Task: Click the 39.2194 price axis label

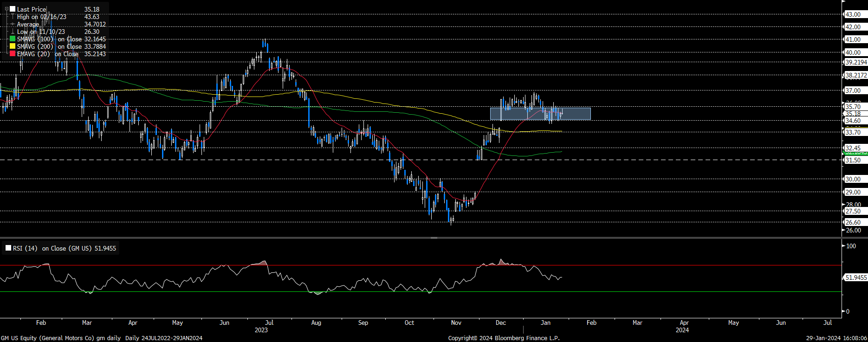Action: (x=856, y=62)
